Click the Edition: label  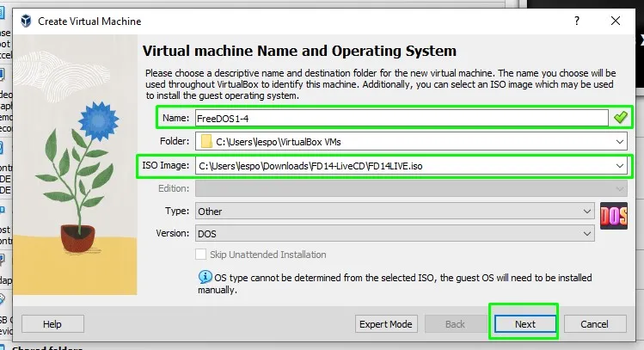[x=174, y=188]
